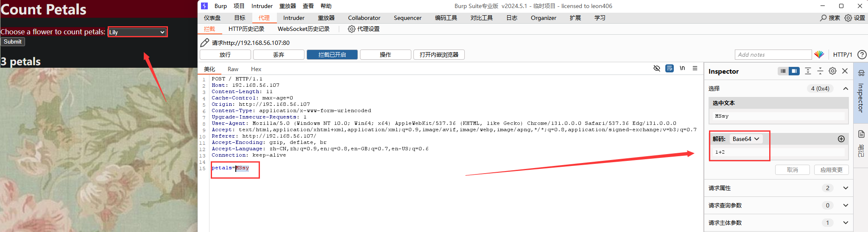
Task: Open the Collaborator tab
Action: coord(364,18)
